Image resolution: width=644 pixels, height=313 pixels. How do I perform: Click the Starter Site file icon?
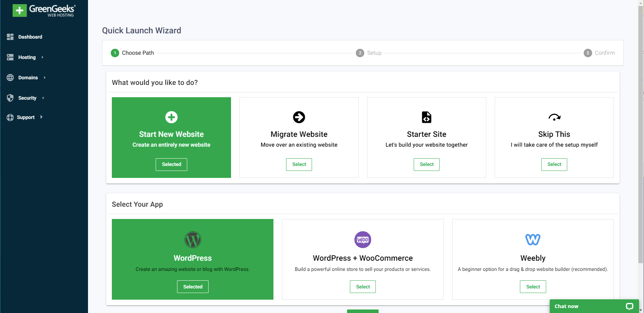426,117
